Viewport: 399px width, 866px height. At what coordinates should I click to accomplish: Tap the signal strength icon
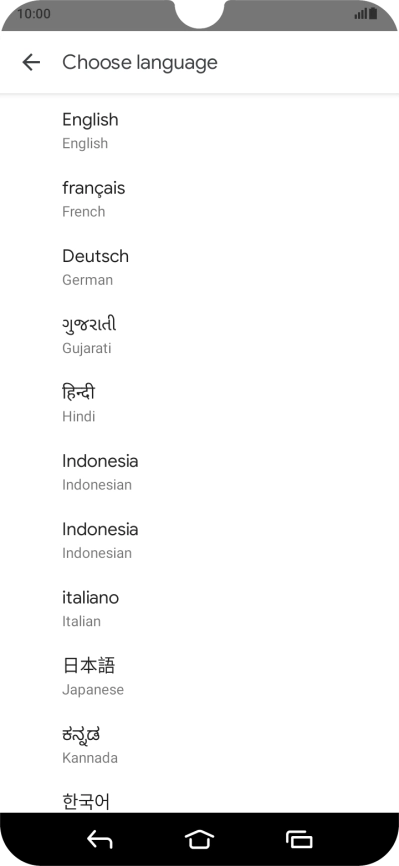[x=361, y=14]
